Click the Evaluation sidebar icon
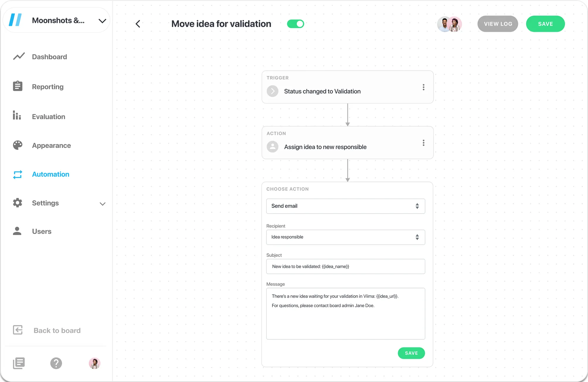Screen dimensions: 588x382 tap(17, 116)
